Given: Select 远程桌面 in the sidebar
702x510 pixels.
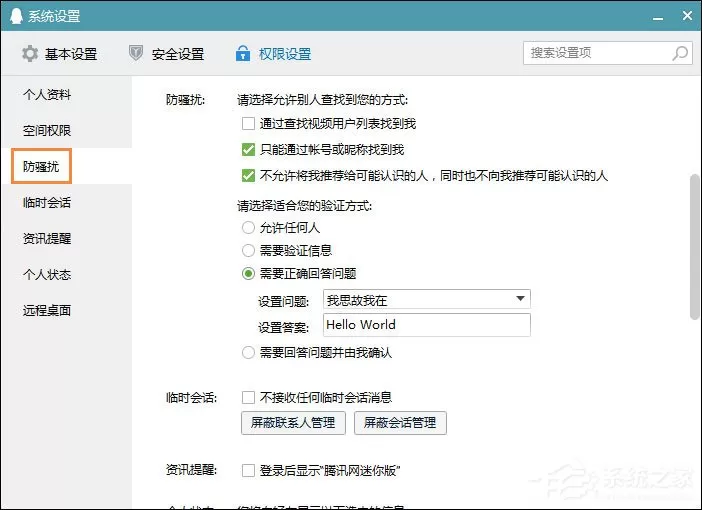Looking at the screenshot, I should pos(66,310).
